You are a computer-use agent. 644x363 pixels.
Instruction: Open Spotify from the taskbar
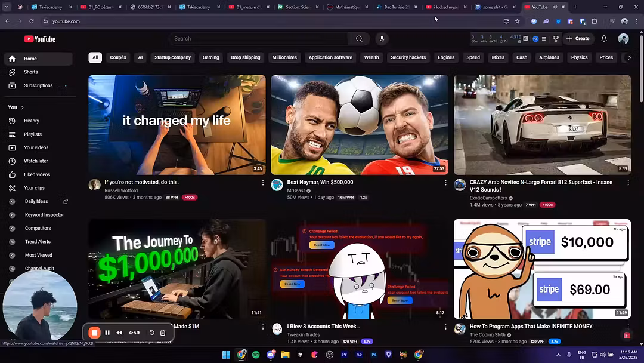[x=256, y=355]
